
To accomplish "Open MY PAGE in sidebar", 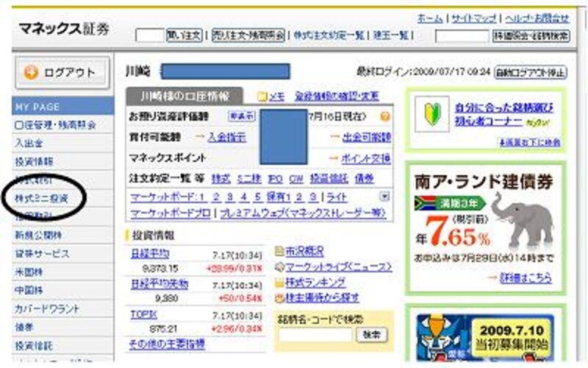I will (62, 107).
